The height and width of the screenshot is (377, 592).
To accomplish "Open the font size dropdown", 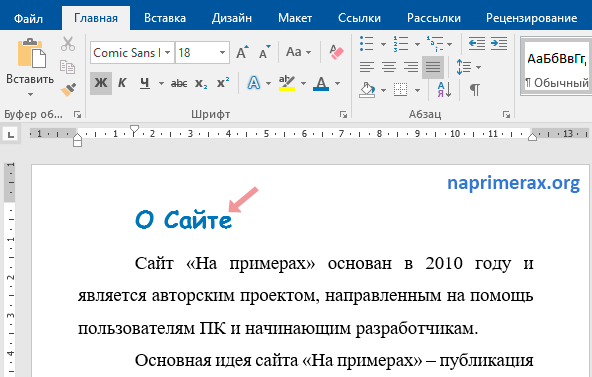I will pyautogui.click(x=222, y=52).
